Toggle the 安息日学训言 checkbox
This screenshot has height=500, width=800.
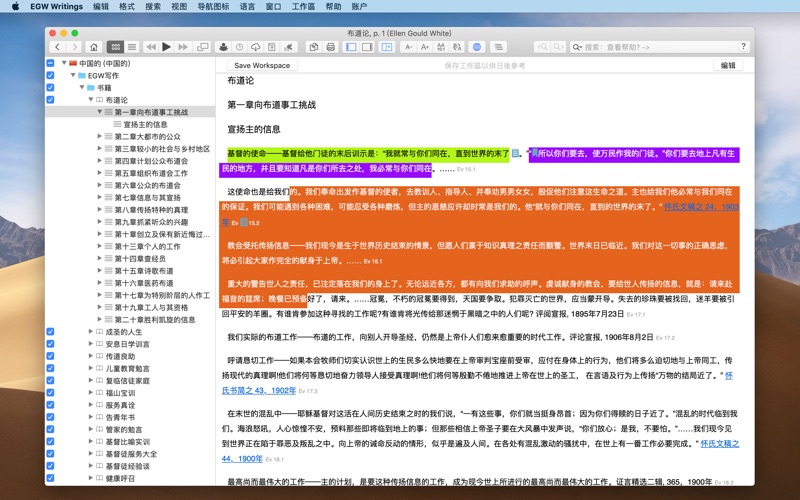coord(50,344)
